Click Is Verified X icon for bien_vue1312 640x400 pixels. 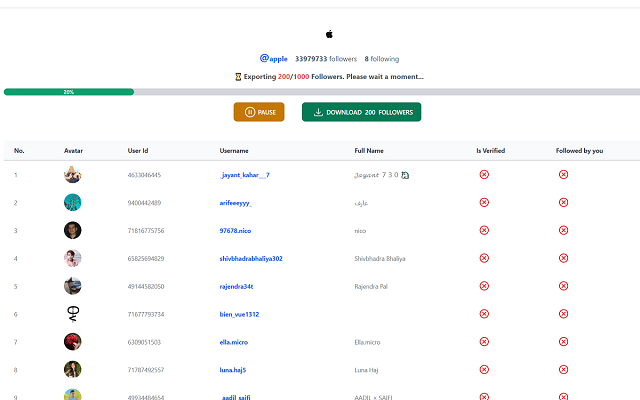484,314
